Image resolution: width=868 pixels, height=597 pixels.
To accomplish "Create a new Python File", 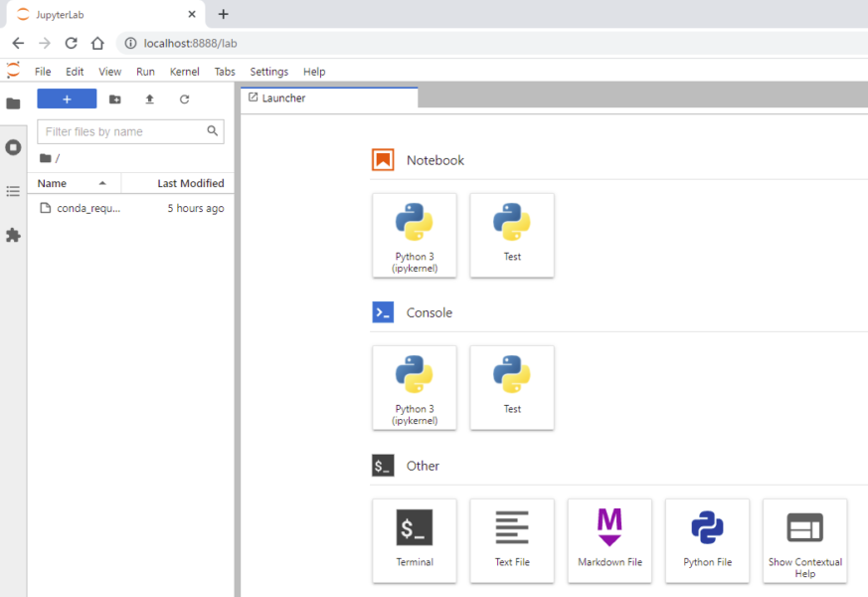I will (707, 540).
